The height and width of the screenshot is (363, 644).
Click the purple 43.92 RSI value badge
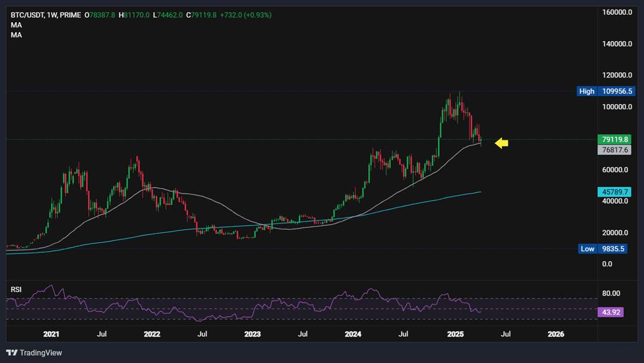tap(610, 311)
